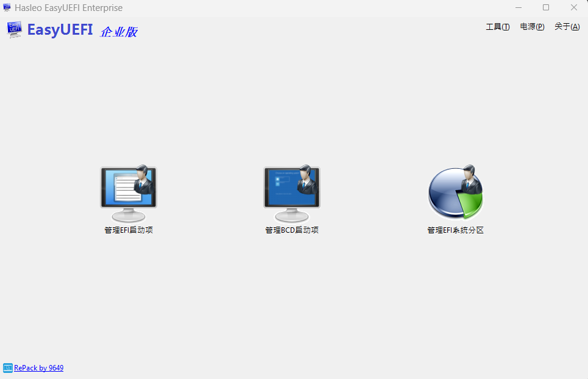Open the 电源(P) menu
Image resolution: width=588 pixels, height=379 pixels.
532,27
